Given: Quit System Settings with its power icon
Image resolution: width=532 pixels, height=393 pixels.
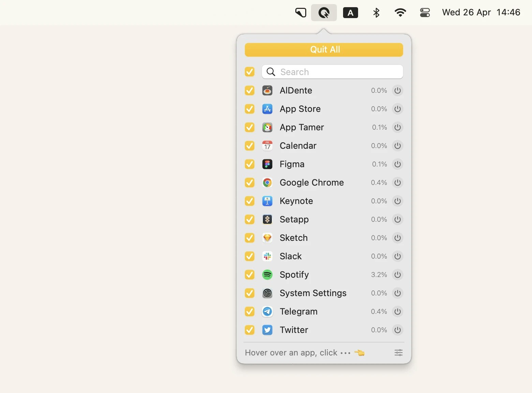Looking at the screenshot, I should pyautogui.click(x=397, y=293).
